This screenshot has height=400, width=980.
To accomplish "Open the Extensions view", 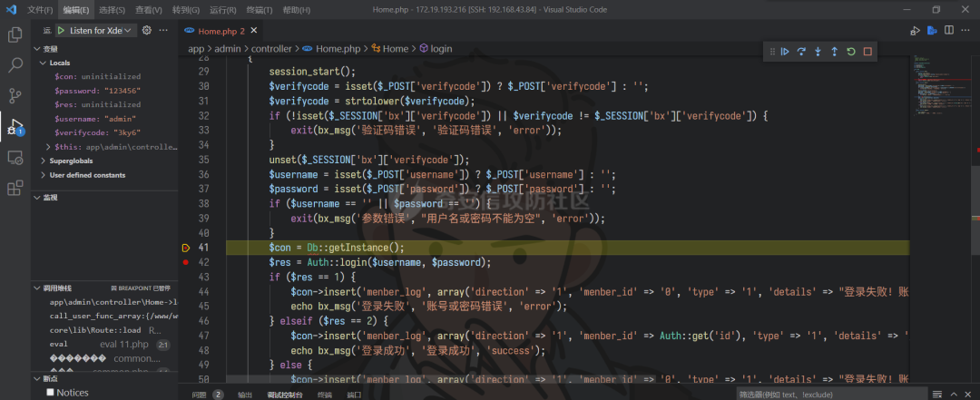I will [x=15, y=188].
